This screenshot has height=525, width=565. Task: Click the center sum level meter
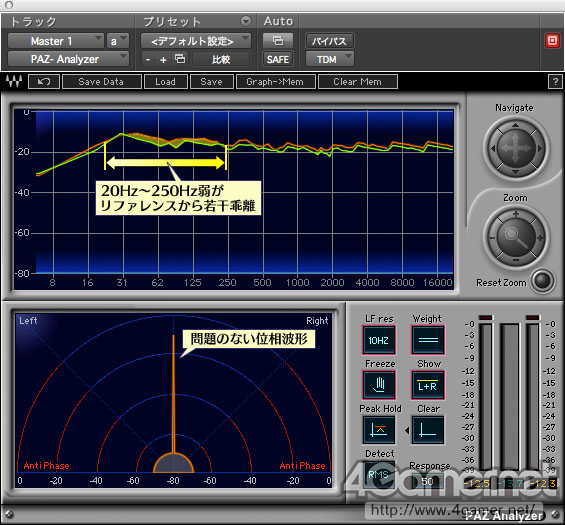(510, 396)
